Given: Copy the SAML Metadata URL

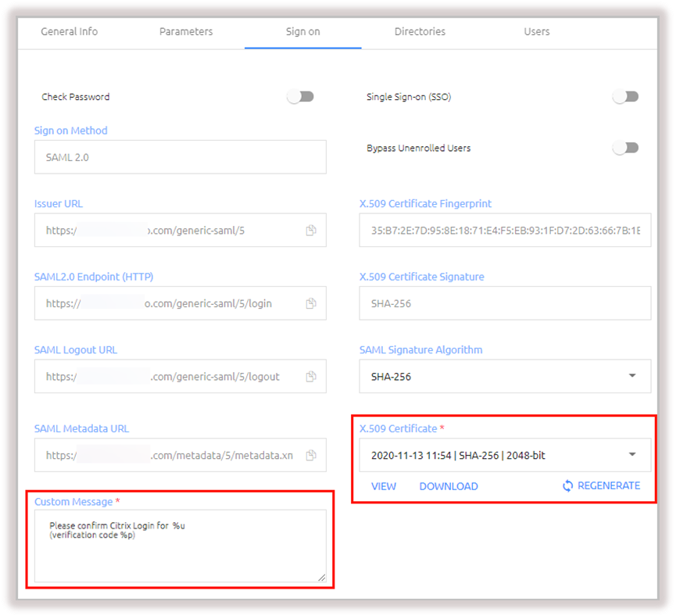Looking at the screenshot, I should (x=311, y=455).
